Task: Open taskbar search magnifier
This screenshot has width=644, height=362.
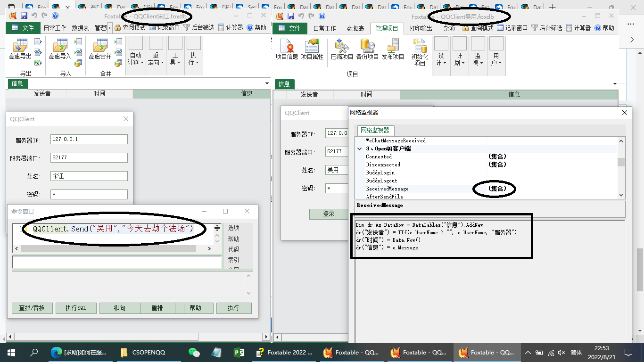Action: pos(34,352)
